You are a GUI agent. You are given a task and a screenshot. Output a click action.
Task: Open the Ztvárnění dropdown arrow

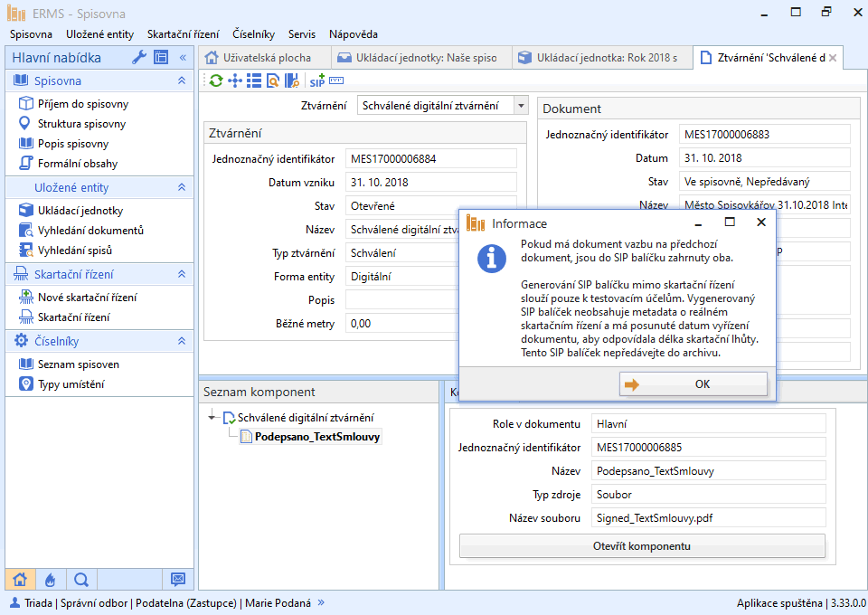click(x=521, y=106)
